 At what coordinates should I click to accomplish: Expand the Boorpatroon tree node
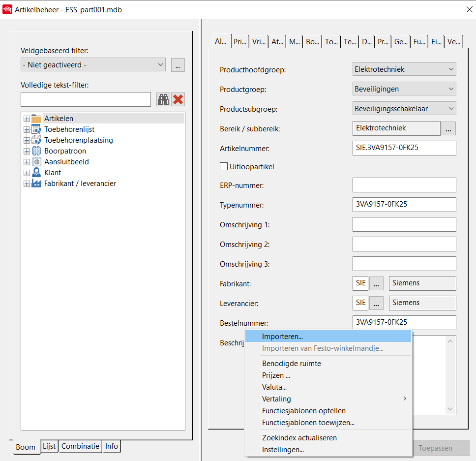(27, 151)
